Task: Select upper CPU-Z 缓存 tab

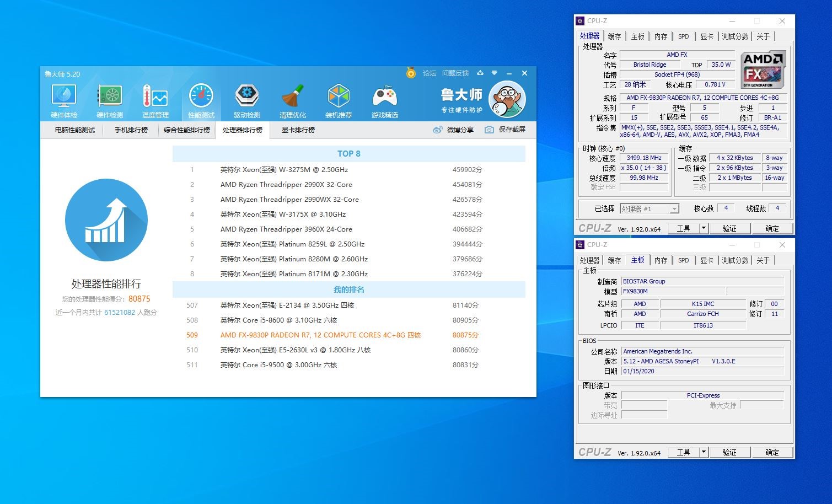Action: point(614,36)
